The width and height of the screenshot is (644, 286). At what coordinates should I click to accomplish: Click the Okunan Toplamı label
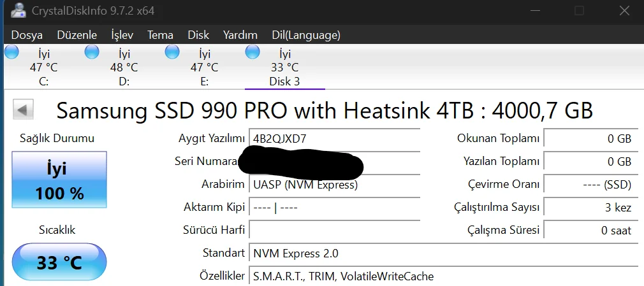[x=498, y=139]
